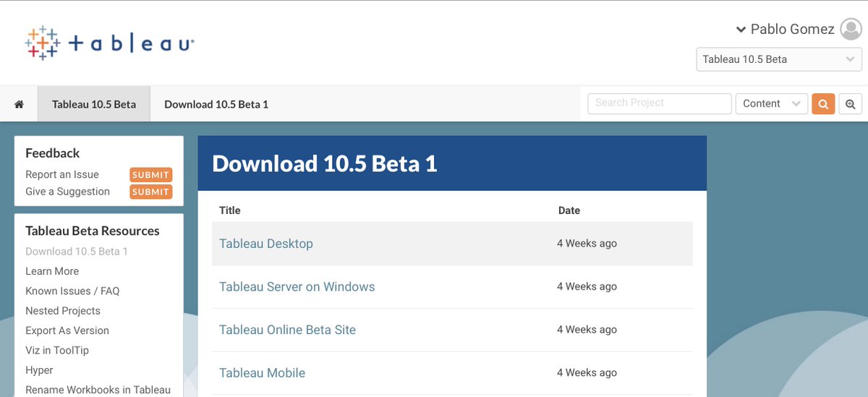Image resolution: width=868 pixels, height=397 pixels.
Task: Open Rename Workbooks in Tableau link
Action: click(98, 390)
